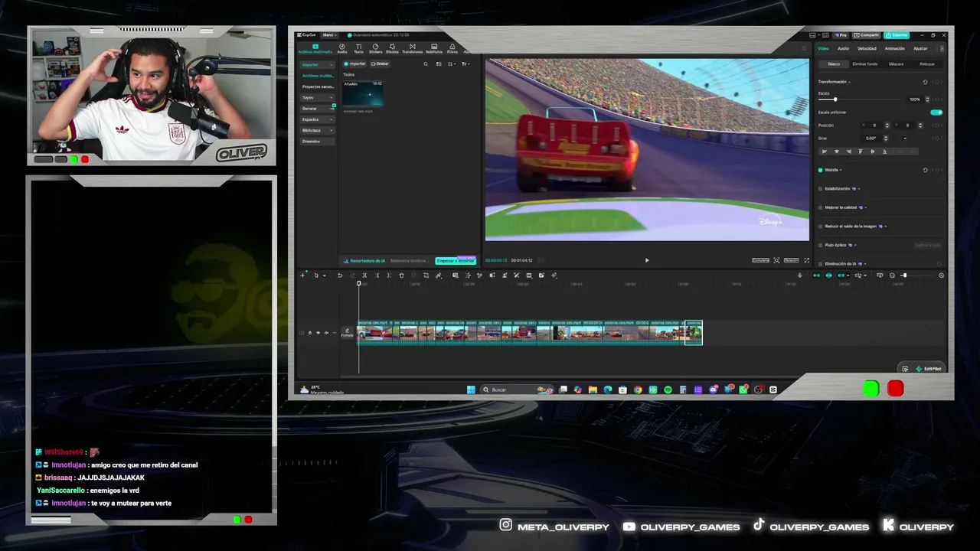Click the Posición X value field
This screenshot has height=551, width=980.
874,126
